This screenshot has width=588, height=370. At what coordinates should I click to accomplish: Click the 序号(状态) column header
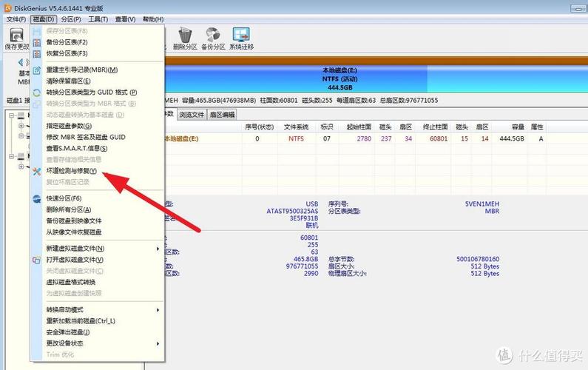[259, 127]
